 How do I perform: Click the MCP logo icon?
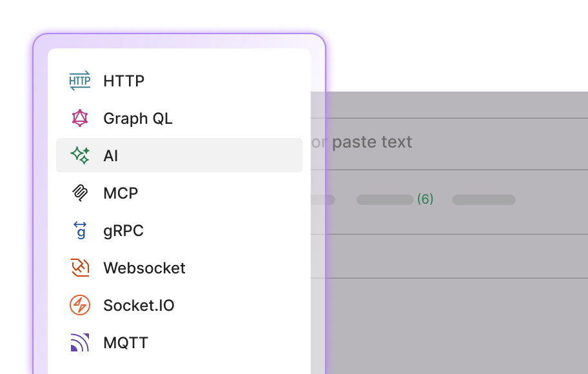80,193
